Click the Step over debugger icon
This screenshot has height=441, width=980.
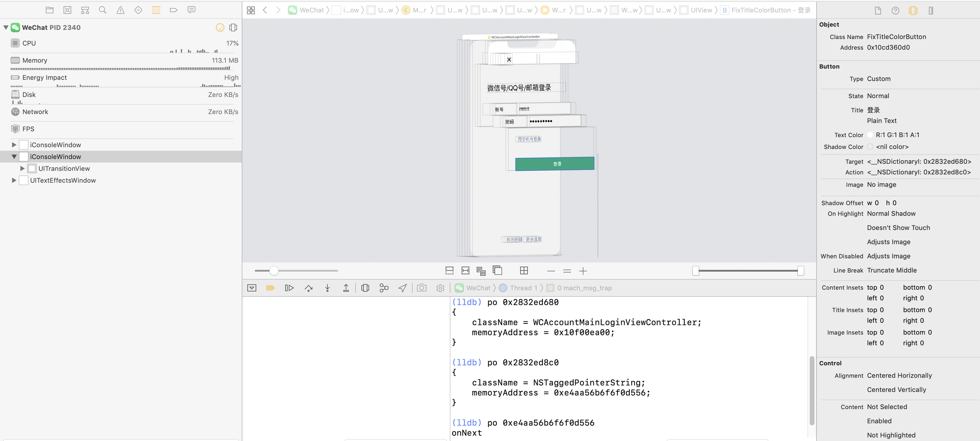(x=309, y=288)
